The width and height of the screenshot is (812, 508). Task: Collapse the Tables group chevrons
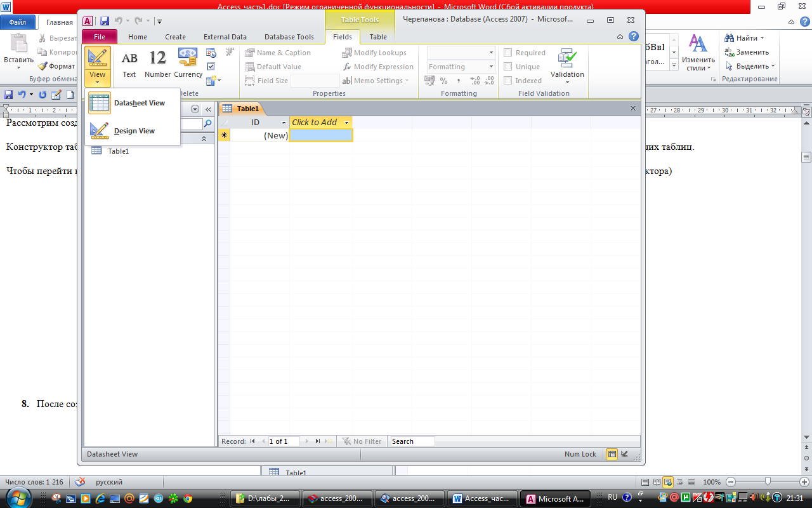[204, 138]
